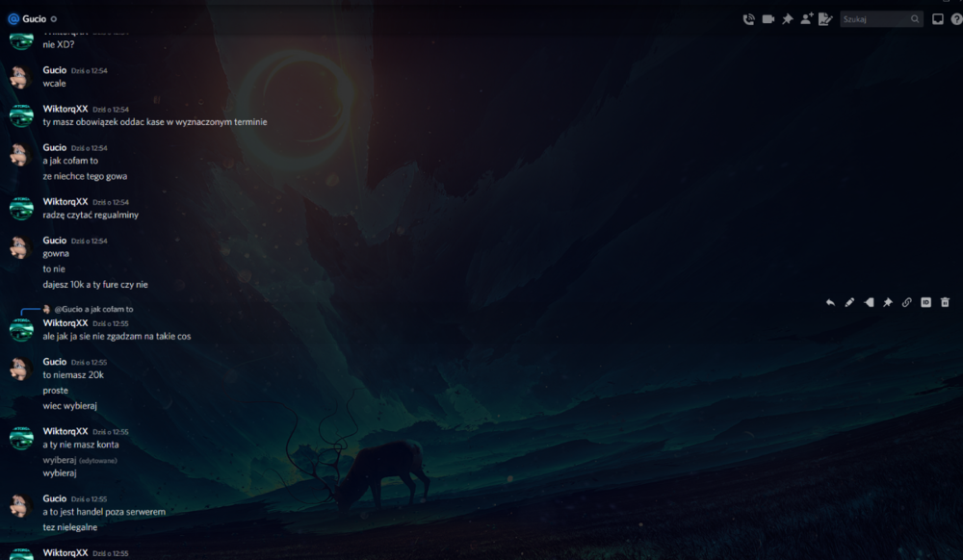Click WiktorqXX avatar beside 'a ty nie masz konta'
The image size is (963, 560).
click(x=21, y=438)
